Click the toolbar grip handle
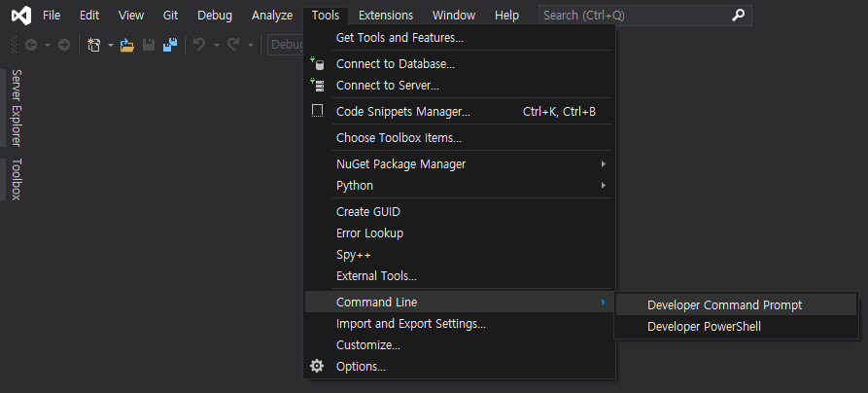Image resolution: width=868 pixels, height=393 pixels. click(x=14, y=45)
